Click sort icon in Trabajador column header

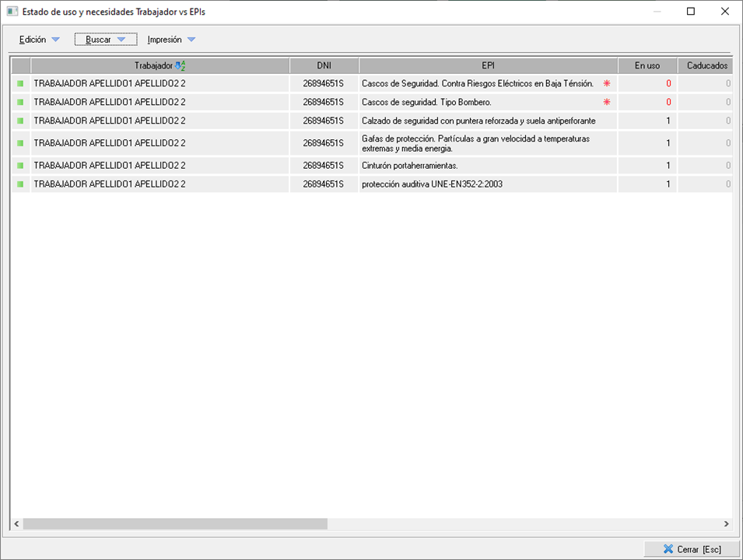[x=180, y=66]
